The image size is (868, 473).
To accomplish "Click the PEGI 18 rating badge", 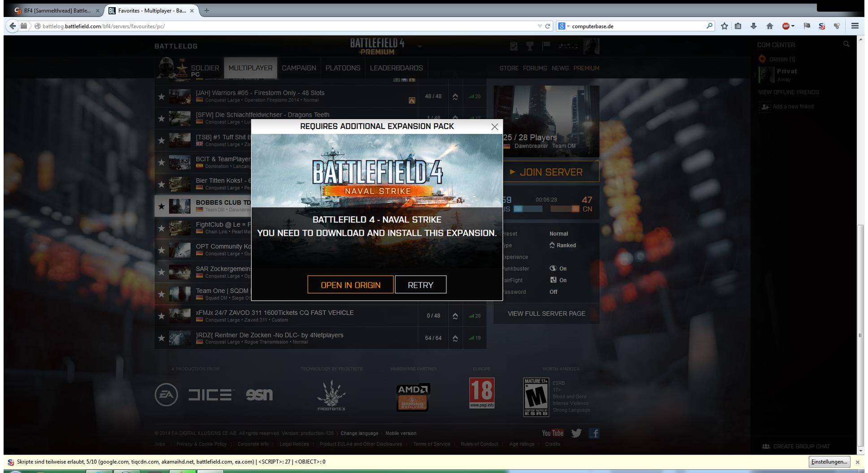I will click(482, 393).
